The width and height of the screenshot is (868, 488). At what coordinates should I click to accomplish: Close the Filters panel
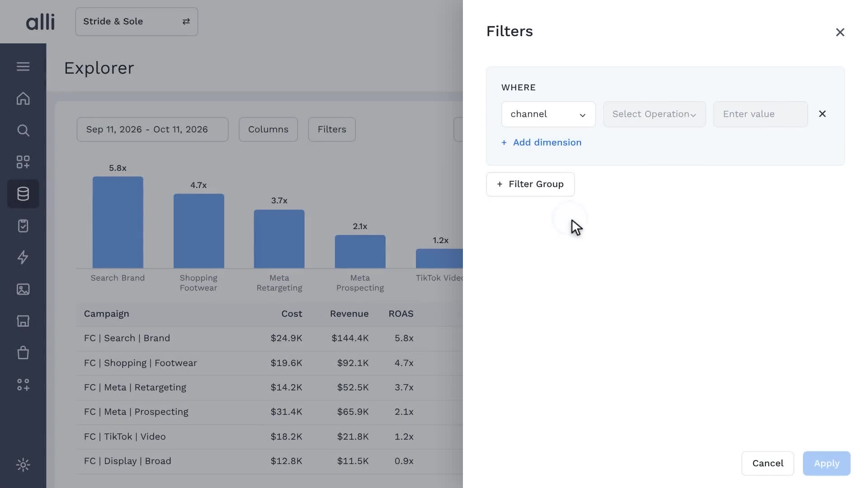(840, 32)
